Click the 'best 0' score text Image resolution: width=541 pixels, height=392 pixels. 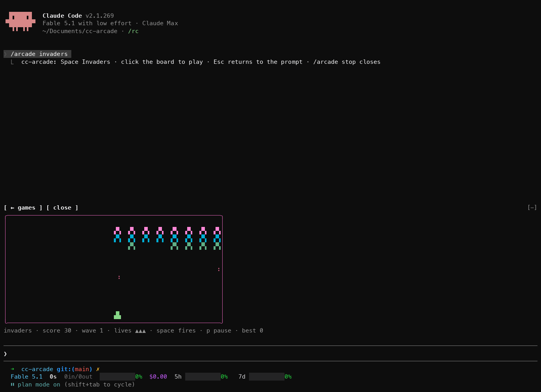[x=253, y=331]
